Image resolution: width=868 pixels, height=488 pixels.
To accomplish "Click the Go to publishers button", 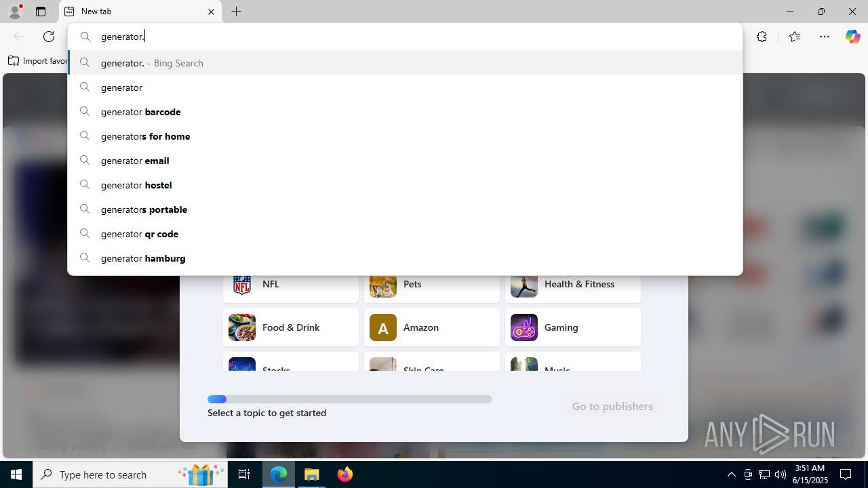I will click(x=612, y=406).
